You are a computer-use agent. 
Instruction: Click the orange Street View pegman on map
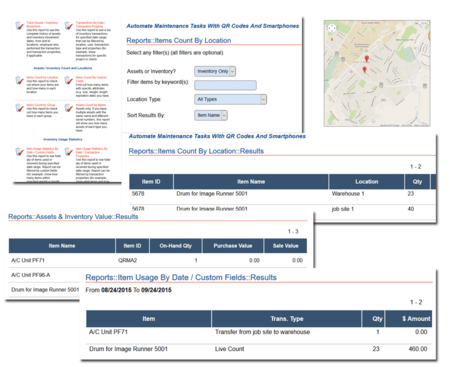tap(332, 39)
